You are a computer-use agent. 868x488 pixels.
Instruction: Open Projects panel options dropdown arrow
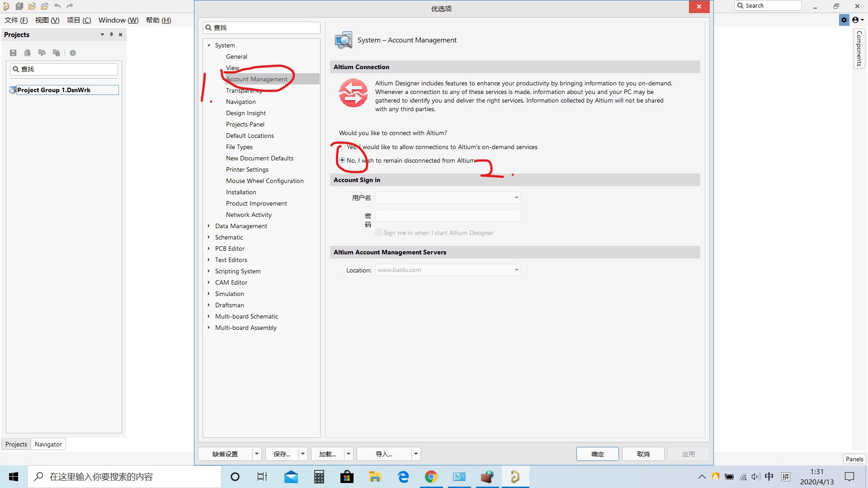click(102, 34)
